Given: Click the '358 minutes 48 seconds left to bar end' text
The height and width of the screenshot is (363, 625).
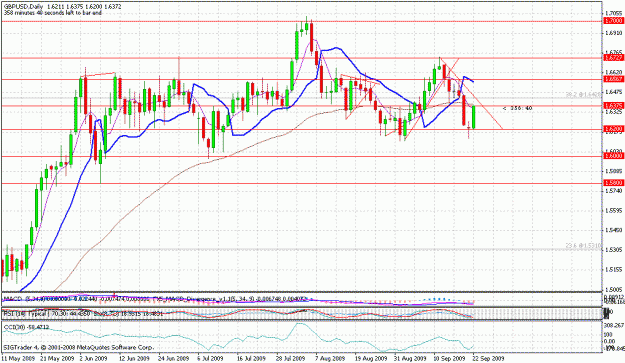Looking at the screenshot, I should tap(53, 13).
